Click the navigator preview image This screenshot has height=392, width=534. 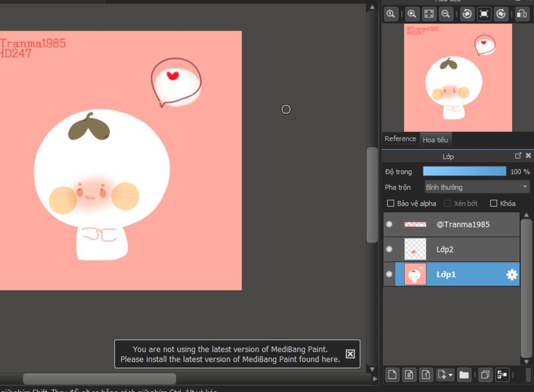coord(458,78)
